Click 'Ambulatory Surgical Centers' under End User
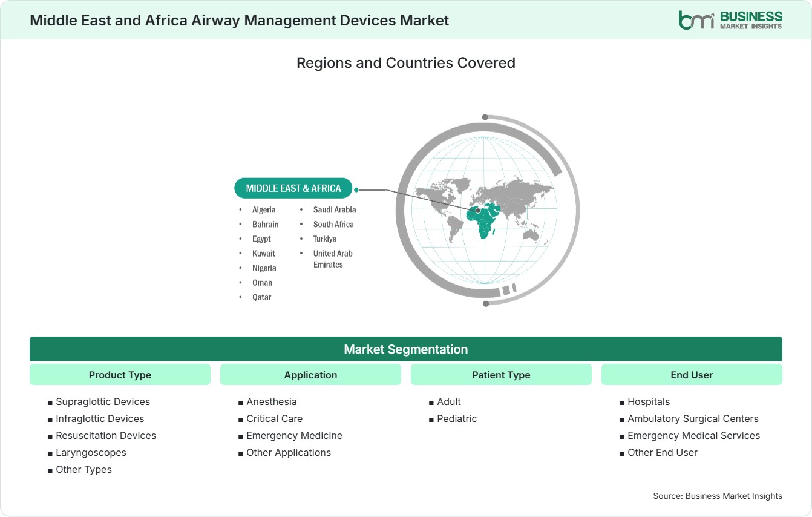Screen dimensions: 812x517 [x=693, y=418]
